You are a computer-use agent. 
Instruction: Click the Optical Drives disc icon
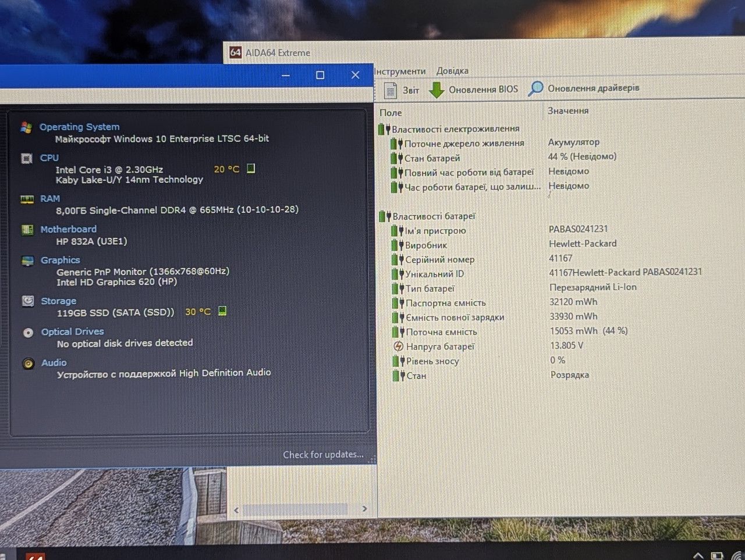pos(28,333)
